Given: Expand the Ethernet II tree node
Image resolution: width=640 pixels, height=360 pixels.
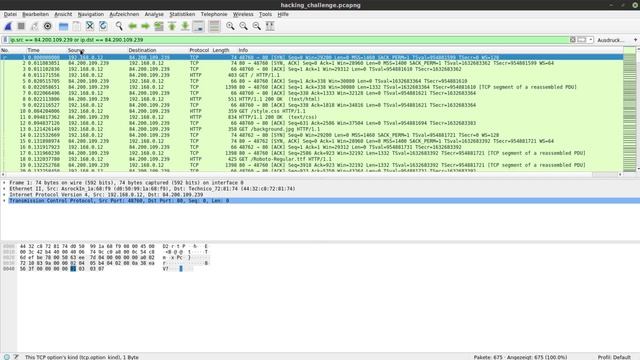Looking at the screenshot, I should 4,189.
